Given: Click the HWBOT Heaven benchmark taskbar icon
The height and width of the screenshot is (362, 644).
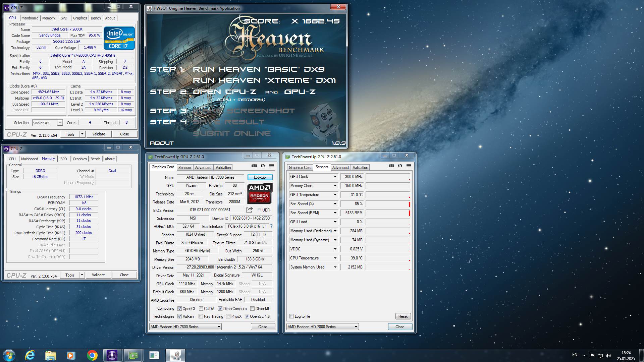Looking at the screenshot, I should (x=175, y=355).
